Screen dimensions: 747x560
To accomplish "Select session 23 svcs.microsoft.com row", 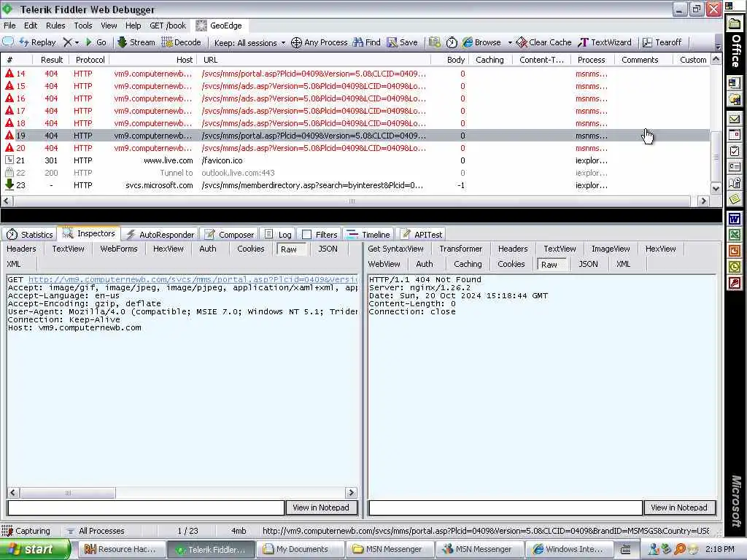I will 355,185.
